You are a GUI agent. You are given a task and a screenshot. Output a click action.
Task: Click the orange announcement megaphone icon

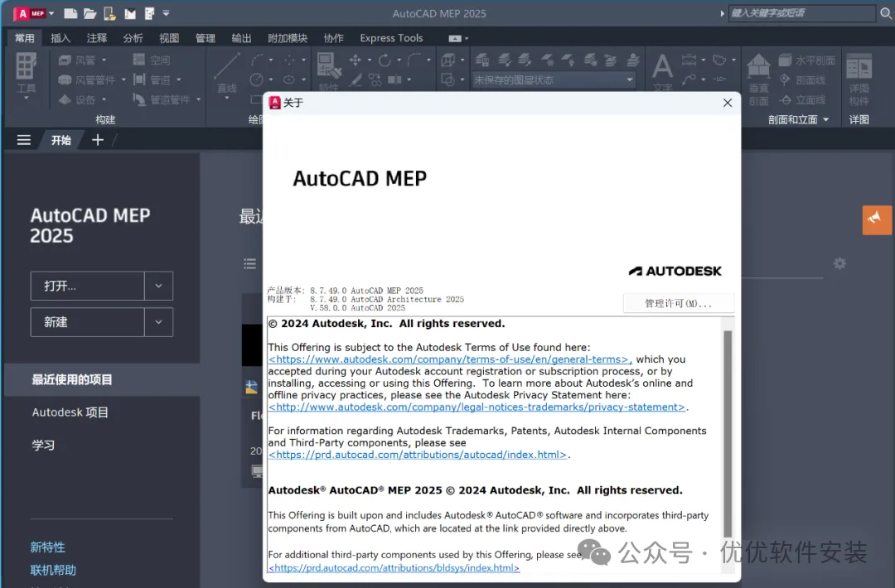(x=877, y=219)
